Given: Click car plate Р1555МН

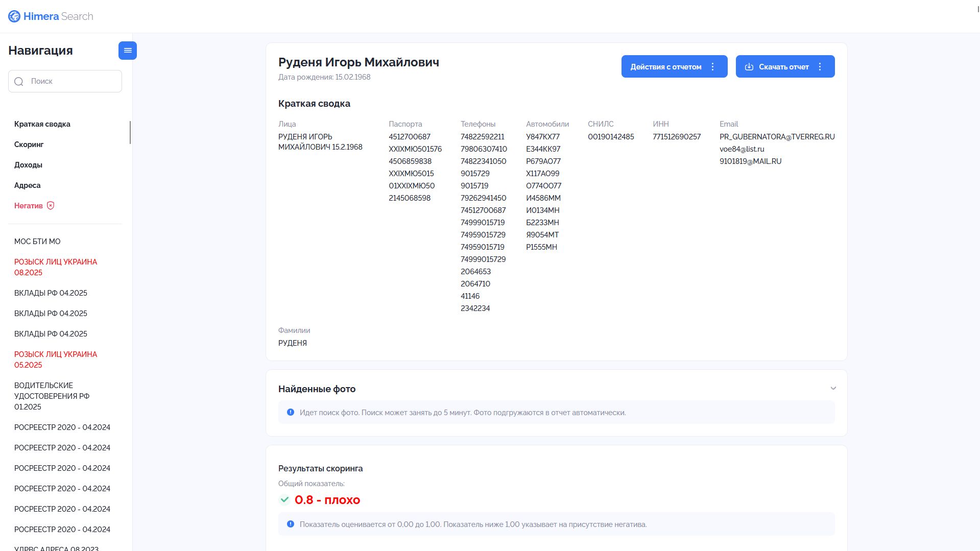Looking at the screenshot, I should click(x=542, y=247).
